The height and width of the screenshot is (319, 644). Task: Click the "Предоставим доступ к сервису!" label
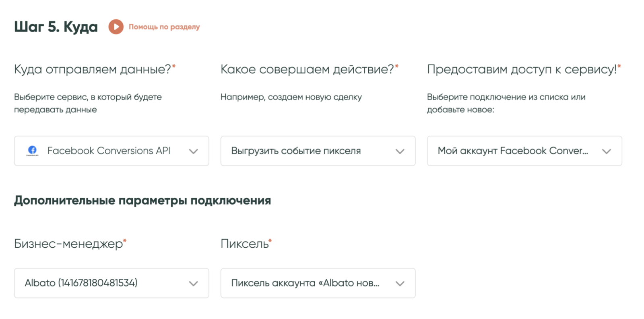point(522,69)
